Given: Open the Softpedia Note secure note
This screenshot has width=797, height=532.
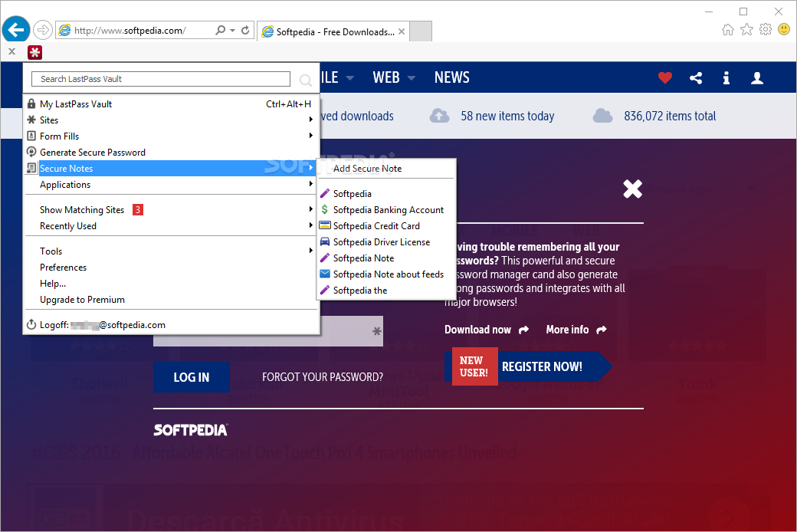Looking at the screenshot, I should click(385, 258).
